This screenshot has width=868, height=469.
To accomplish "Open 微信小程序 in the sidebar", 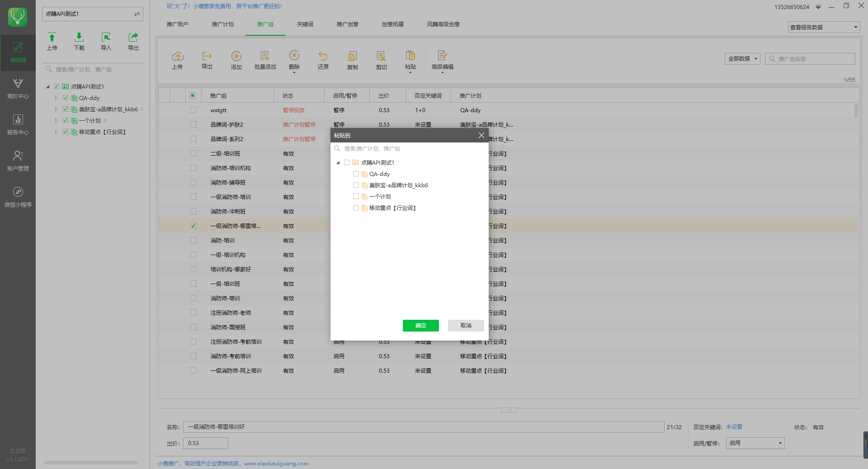I will click(18, 197).
